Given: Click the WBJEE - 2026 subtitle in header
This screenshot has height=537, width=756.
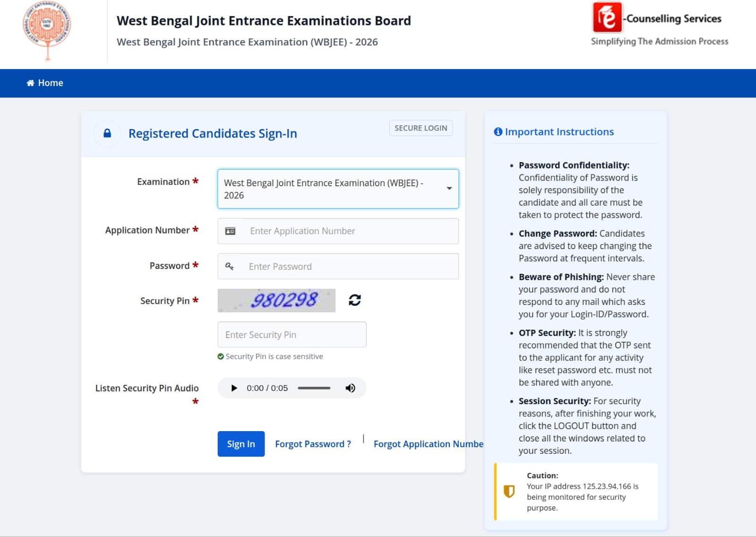Looking at the screenshot, I should click(x=247, y=42).
